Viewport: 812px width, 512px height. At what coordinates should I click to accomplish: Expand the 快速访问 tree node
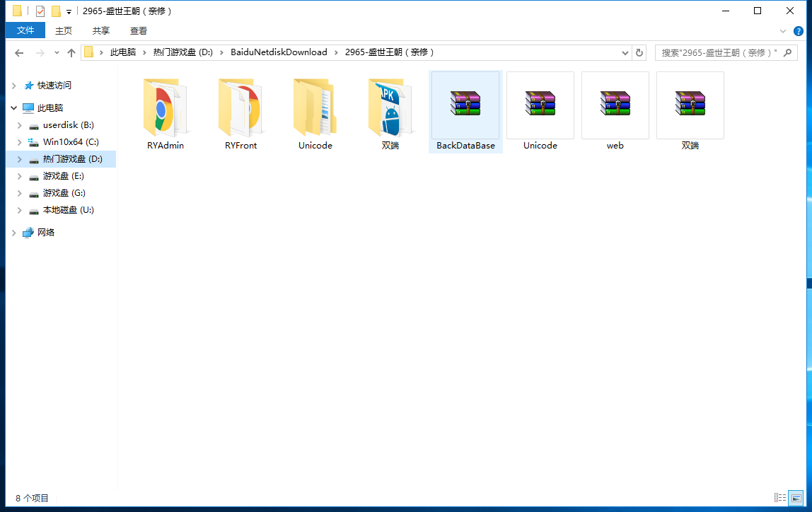13,86
